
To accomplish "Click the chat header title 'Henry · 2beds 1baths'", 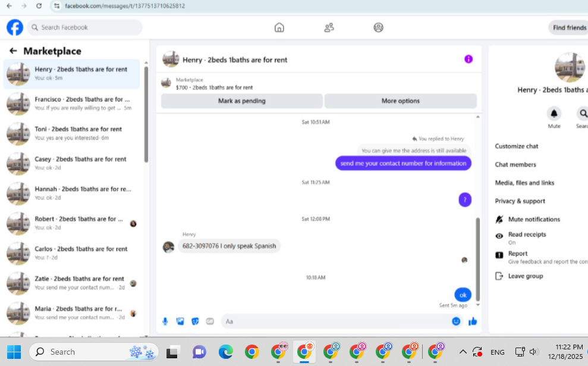I will pos(235,60).
